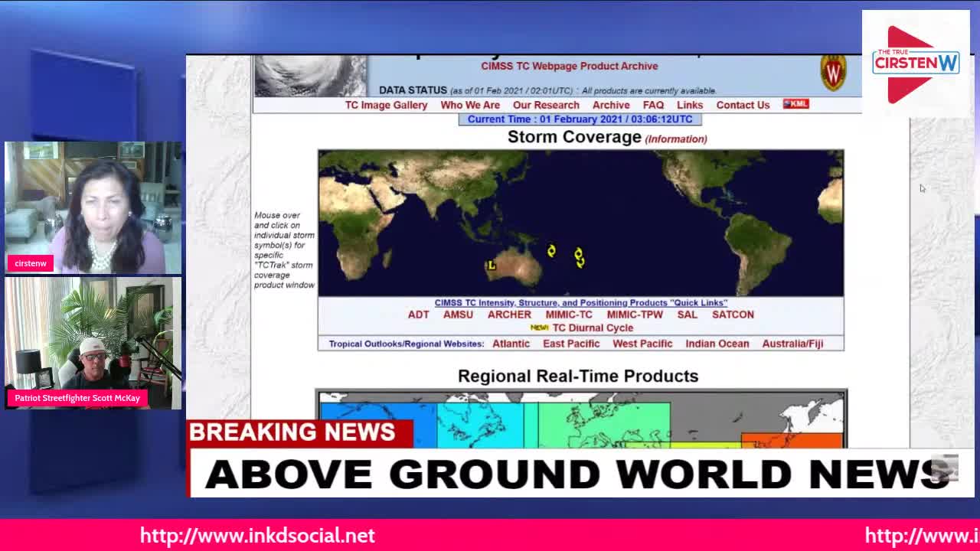Click the green region on regional products map

604,425
